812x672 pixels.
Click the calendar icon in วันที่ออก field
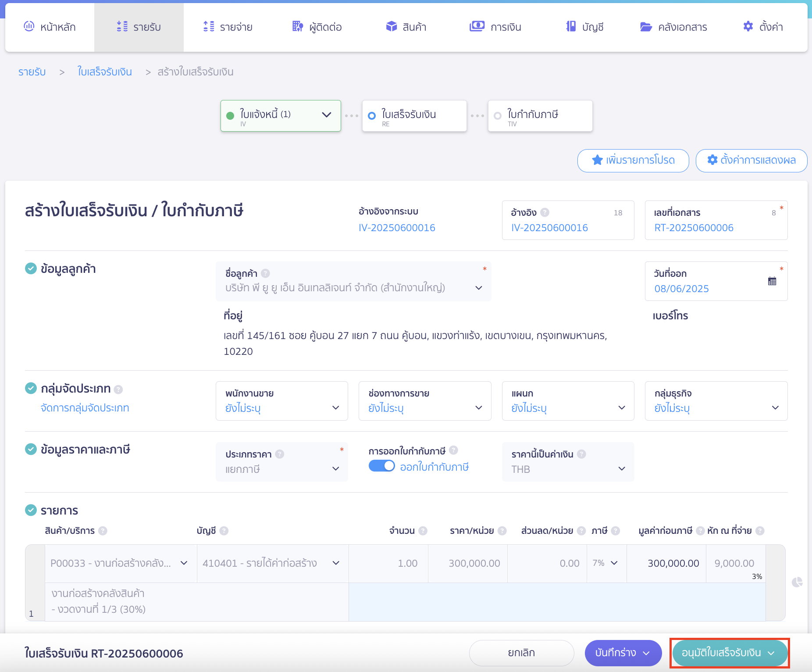click(x=772, y=281)
